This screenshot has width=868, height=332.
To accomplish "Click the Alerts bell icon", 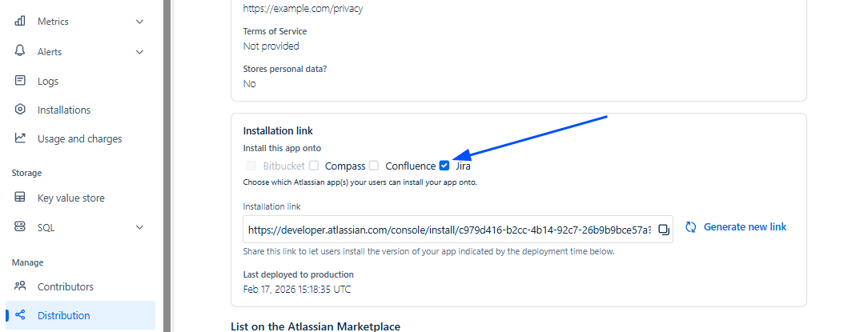I will [x=20, y=51].
